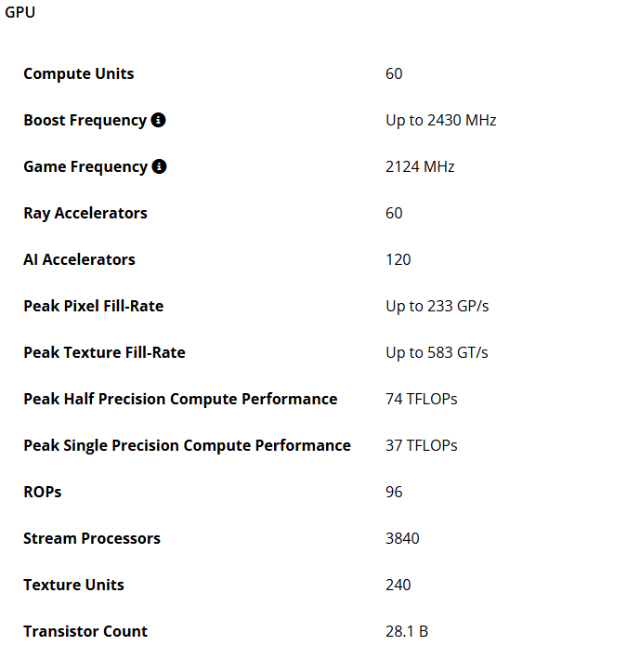Image resolution: width=640 pixels, height=672 pixels.
Task: Click the Peak Pixel Fill-Rate label
Action: point(93,306)
